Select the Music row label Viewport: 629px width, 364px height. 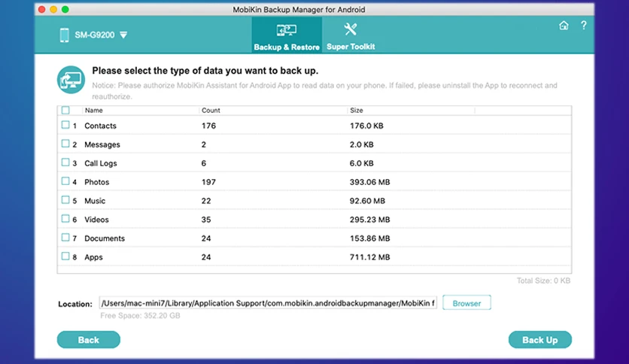click(x=95, y=201)
